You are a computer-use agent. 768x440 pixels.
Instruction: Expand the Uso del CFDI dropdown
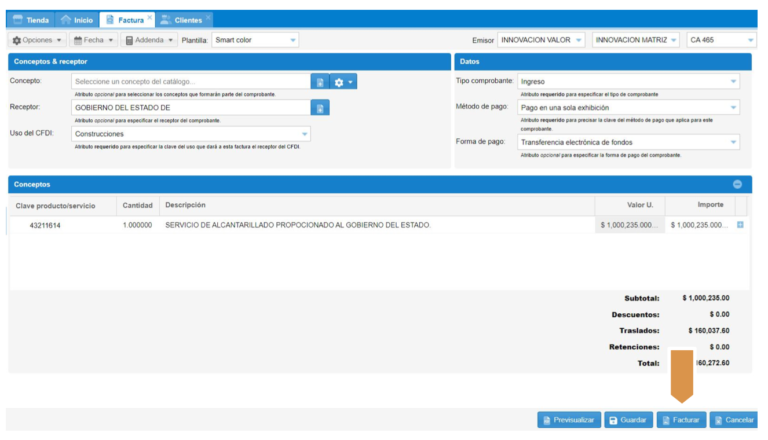(x=191, y=134)
